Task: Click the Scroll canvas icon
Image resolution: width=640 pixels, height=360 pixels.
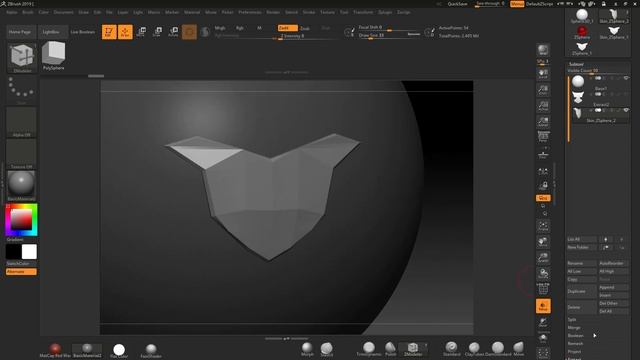Action: (543, 74)
